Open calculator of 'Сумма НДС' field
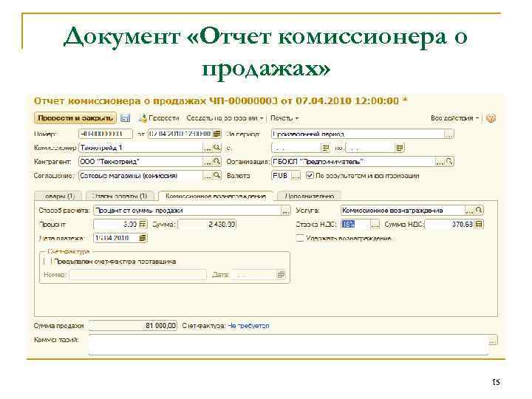This screenshot has width=532, height=399. [479, 225]
